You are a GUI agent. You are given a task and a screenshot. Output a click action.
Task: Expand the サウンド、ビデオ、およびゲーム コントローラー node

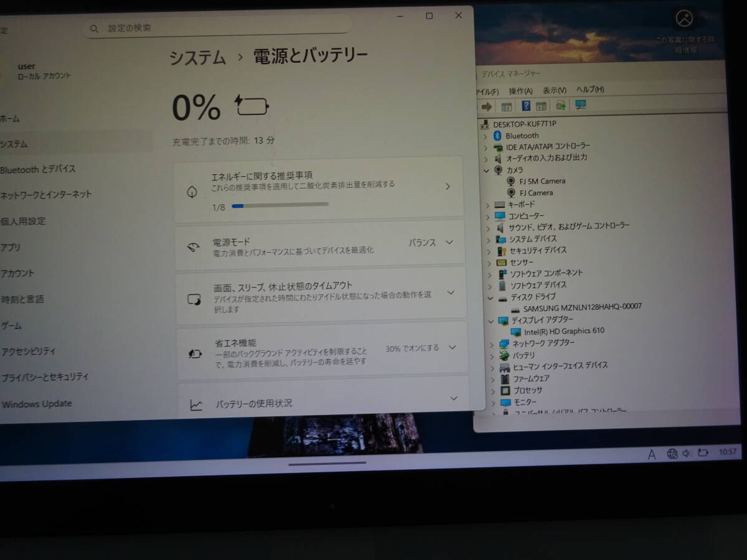point(488,228)
